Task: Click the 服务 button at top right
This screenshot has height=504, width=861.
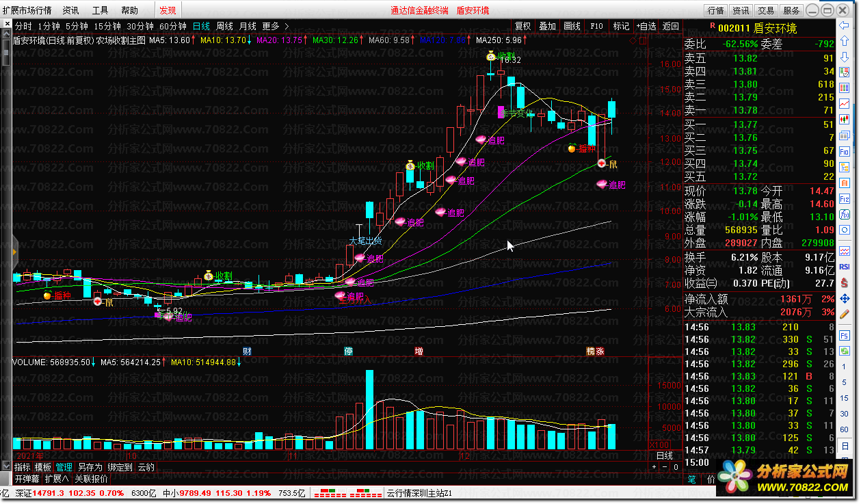Action: pyautogui.click(x=791, y=10)
